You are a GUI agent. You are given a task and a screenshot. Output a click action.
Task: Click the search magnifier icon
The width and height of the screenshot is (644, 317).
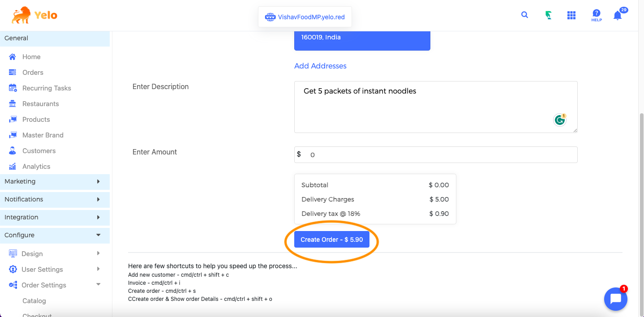524,15
